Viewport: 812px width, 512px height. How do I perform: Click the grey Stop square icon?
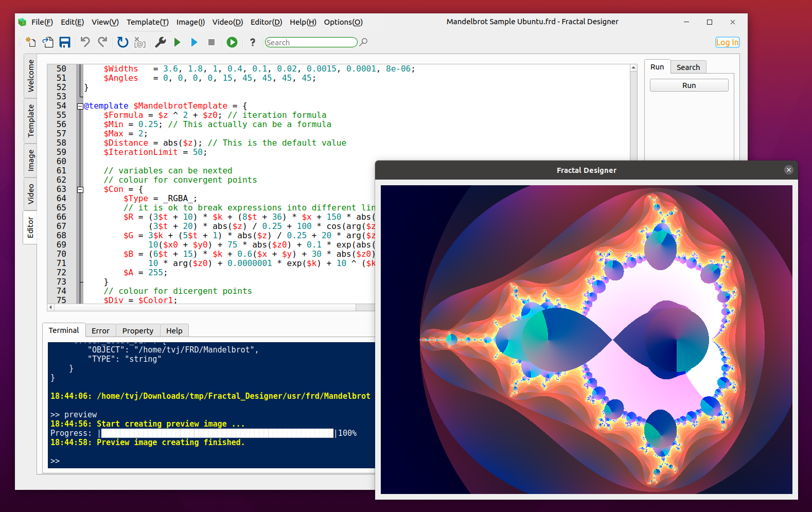click(x=211, y=42)
